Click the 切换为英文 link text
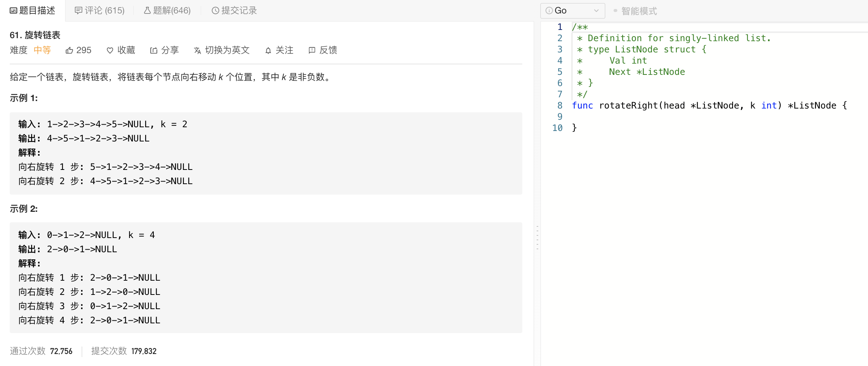The width and height of the screenshot is (868, 366). (x=227, y=51)
